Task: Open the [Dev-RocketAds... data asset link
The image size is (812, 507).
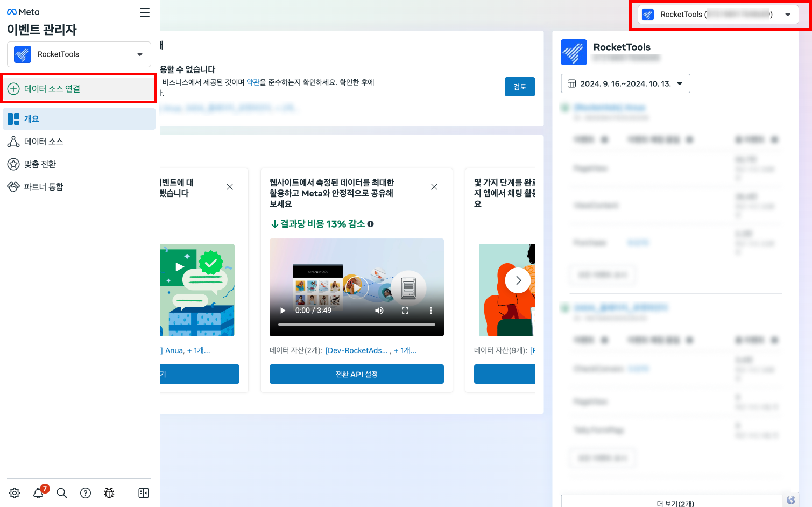Action: click(357, 350)
